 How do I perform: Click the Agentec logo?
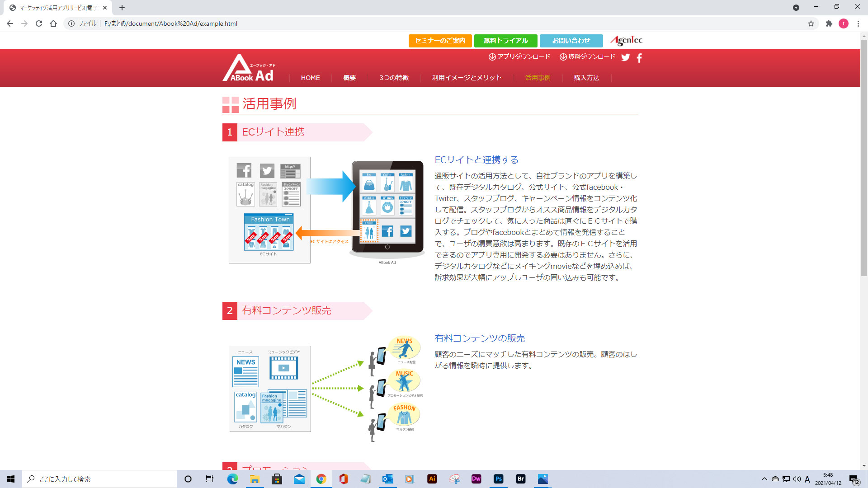pos(626,41)
